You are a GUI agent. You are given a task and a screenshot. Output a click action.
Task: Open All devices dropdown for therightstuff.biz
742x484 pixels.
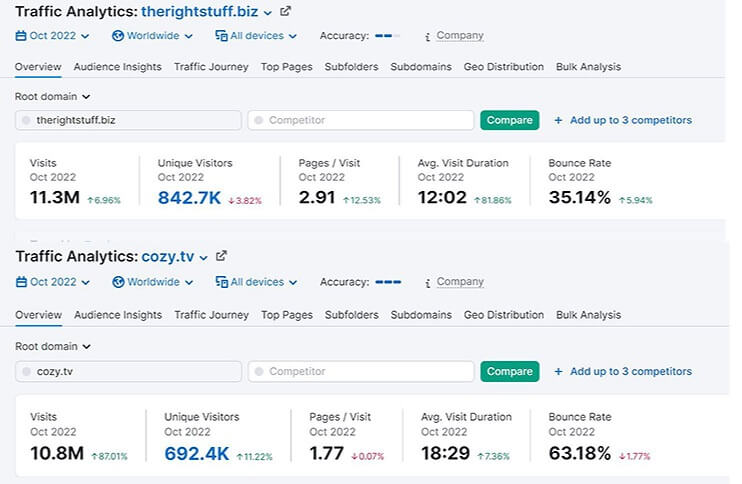pos(256,35)
